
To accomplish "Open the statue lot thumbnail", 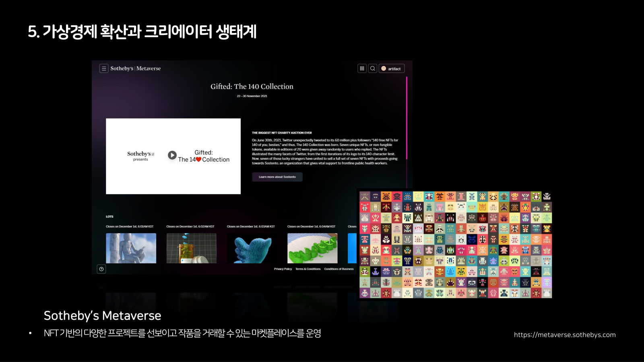I will tap(131, 248).
